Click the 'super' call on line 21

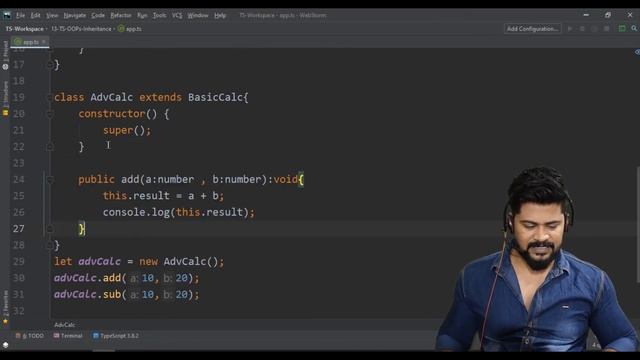click(x=118, y=131)
